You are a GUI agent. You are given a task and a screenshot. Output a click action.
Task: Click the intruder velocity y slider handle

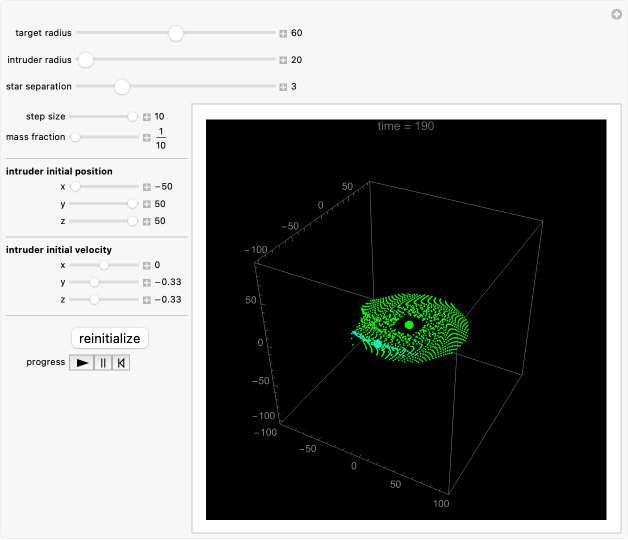[94, 282]
